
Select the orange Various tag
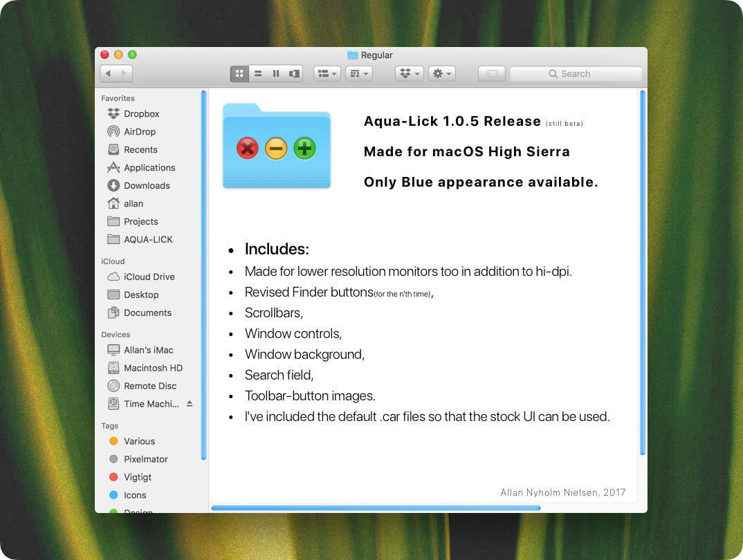pos(151,441)
